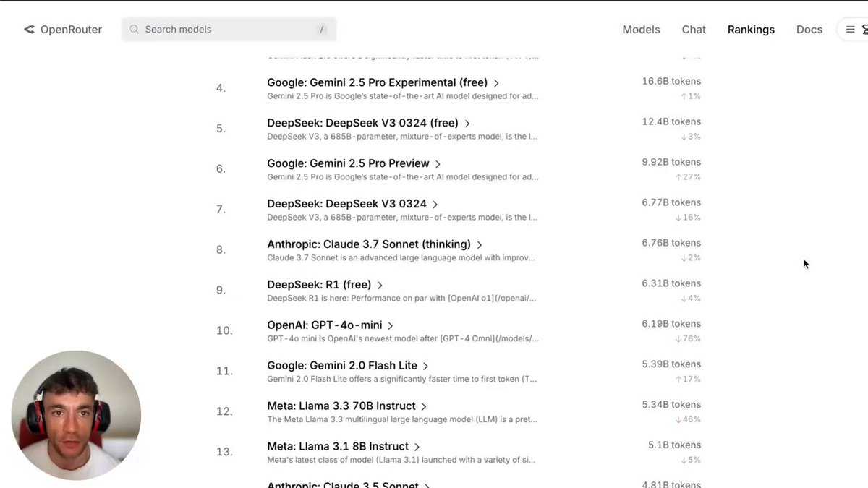This screenshot has height=488, width=868.
Task: Click chevron next to Gemini 2.0 Flash Lite
Action: click(x=426, y=367)
